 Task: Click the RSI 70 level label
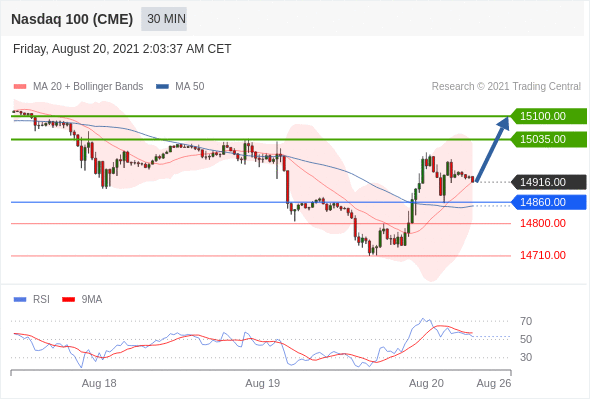[526, 321]
